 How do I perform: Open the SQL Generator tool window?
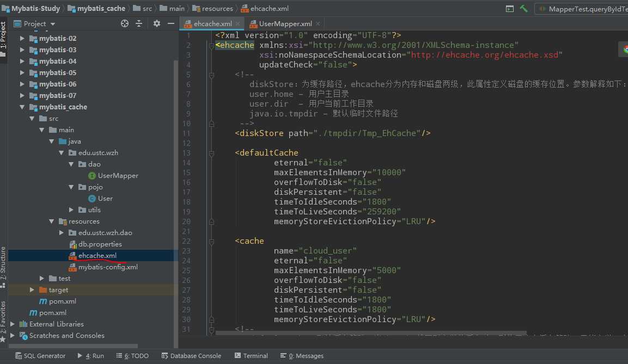tap(40, 356)
